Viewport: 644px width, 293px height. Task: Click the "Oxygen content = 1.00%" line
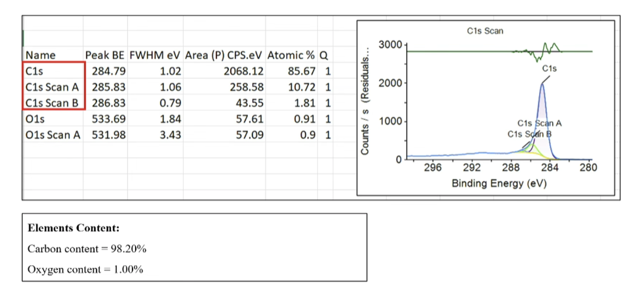pos(85,269)
